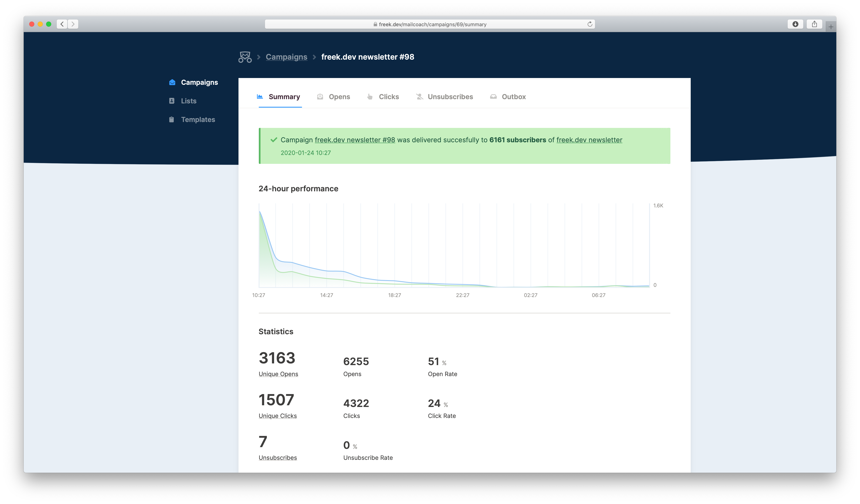Go forward with Safari's forward arrow
This screenshot has height=504, width=860.
click(x=73, y=24)
